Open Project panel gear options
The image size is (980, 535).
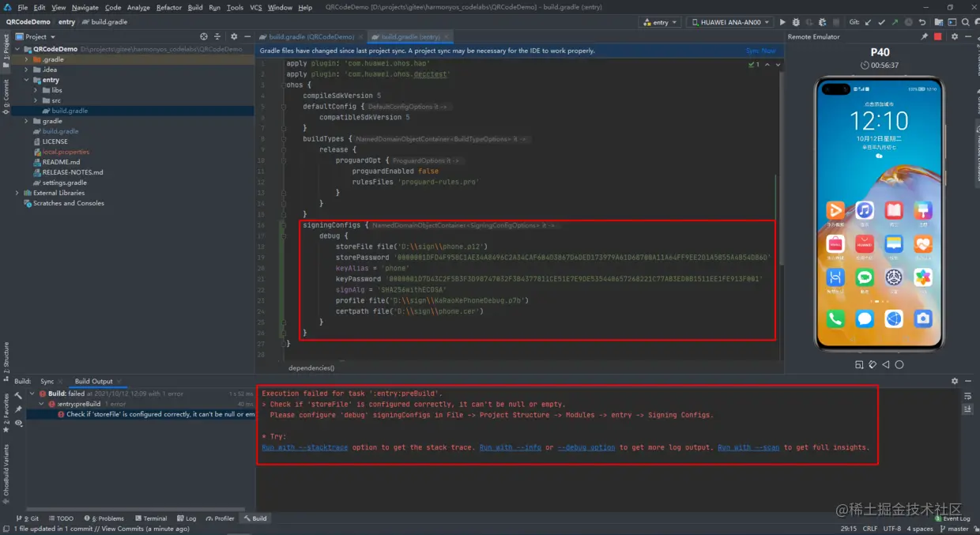click(x=233, y=36)
